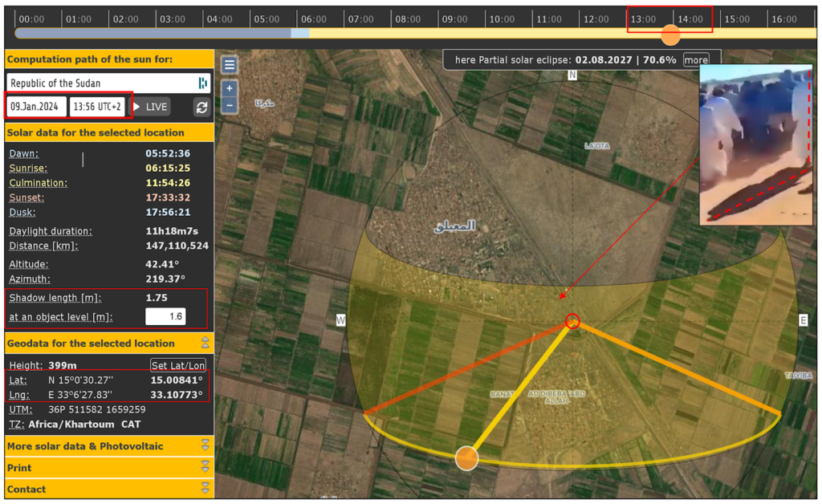Open the map layers hamburger menu

coord(230,65)
